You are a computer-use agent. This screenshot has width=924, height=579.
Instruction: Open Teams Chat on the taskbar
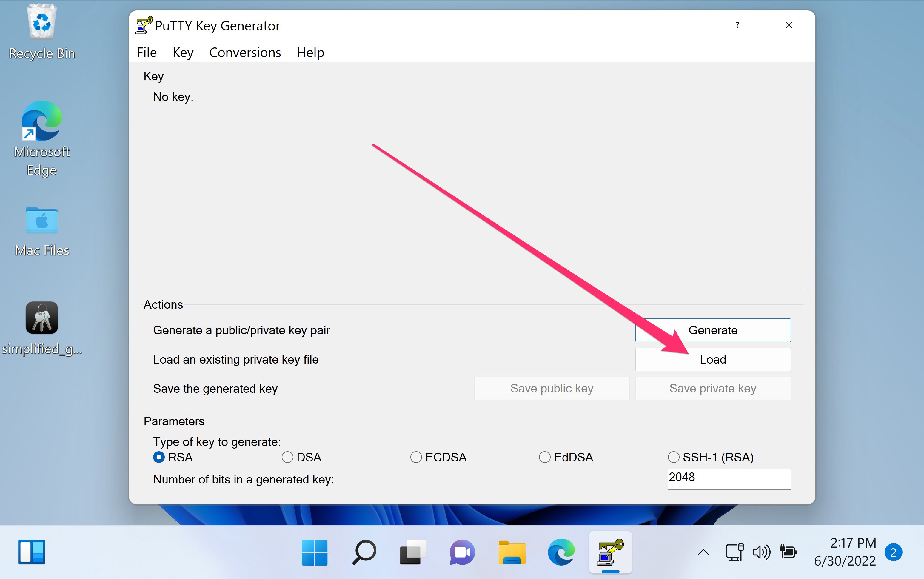click(462, 552)
